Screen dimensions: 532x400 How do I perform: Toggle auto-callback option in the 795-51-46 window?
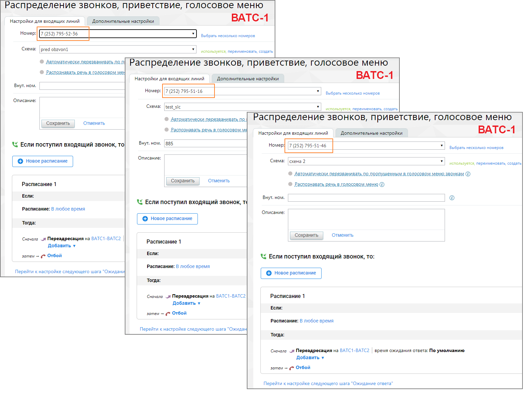click(290, 173)
